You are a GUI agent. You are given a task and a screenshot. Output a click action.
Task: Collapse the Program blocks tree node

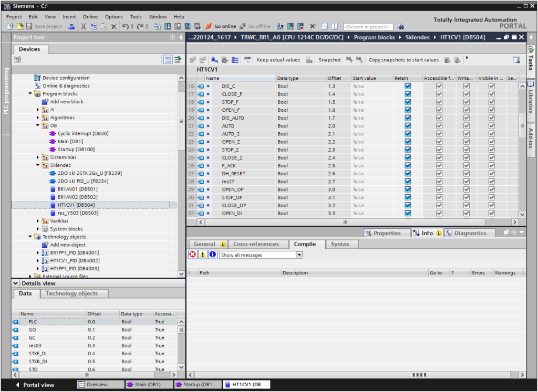coord(30,93)
